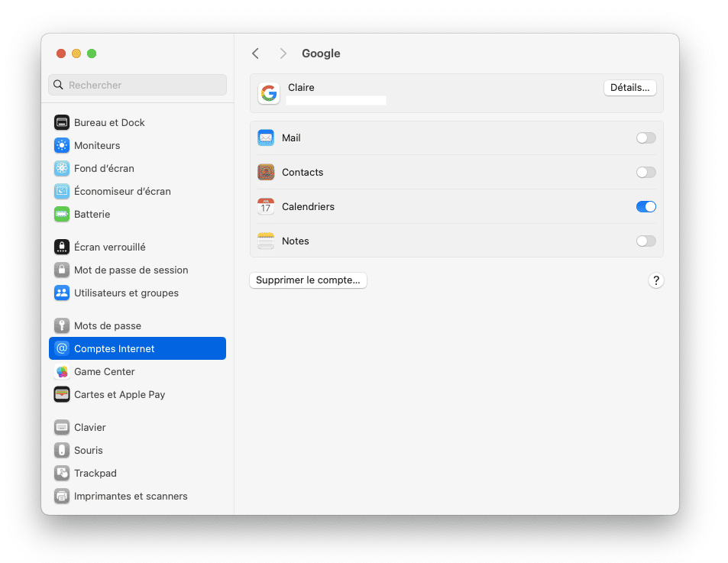Click the Notes app icon
The image size is (728, 563).
(x=266, y=241)
